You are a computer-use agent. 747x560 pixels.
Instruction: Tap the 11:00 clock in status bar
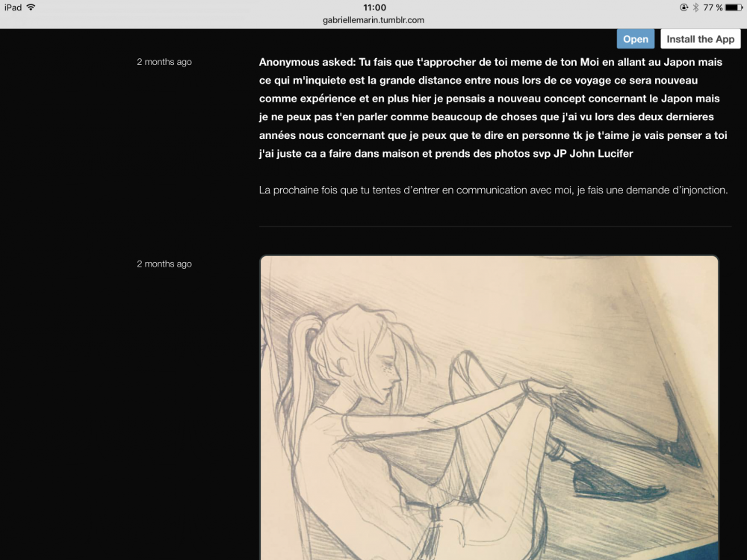373,7
